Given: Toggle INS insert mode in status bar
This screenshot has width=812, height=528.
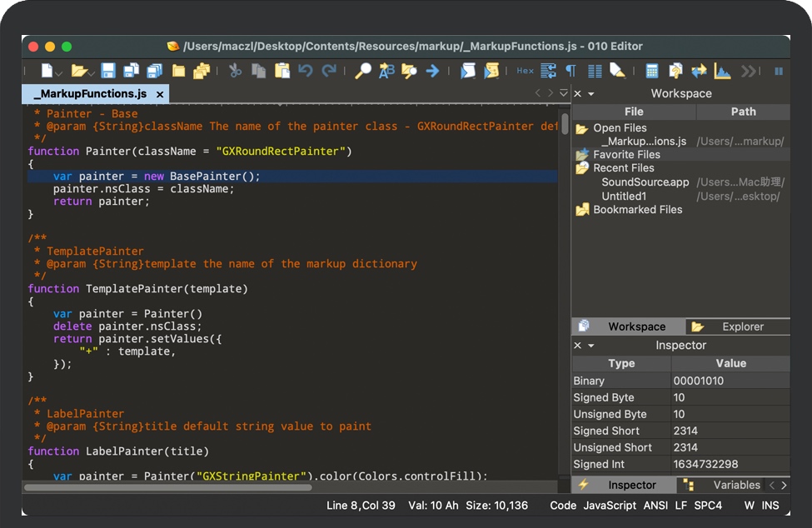Looking at the screenshot, I should 770,506.
